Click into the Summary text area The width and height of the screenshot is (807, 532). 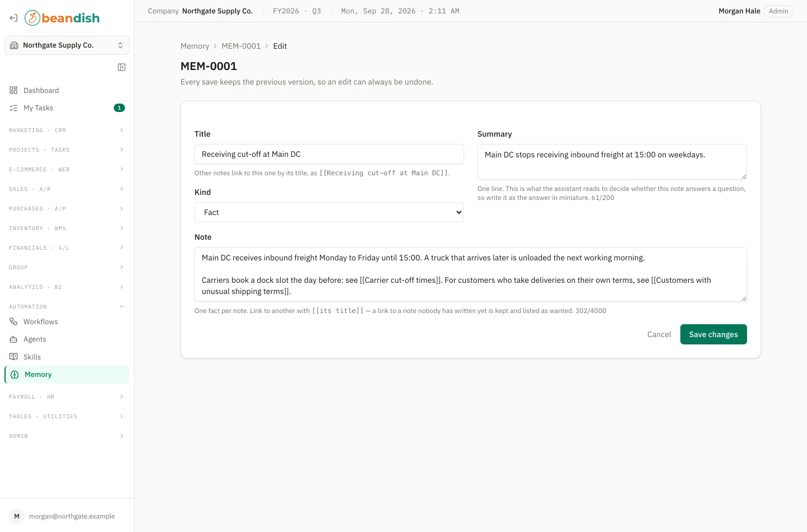point(612,162)
